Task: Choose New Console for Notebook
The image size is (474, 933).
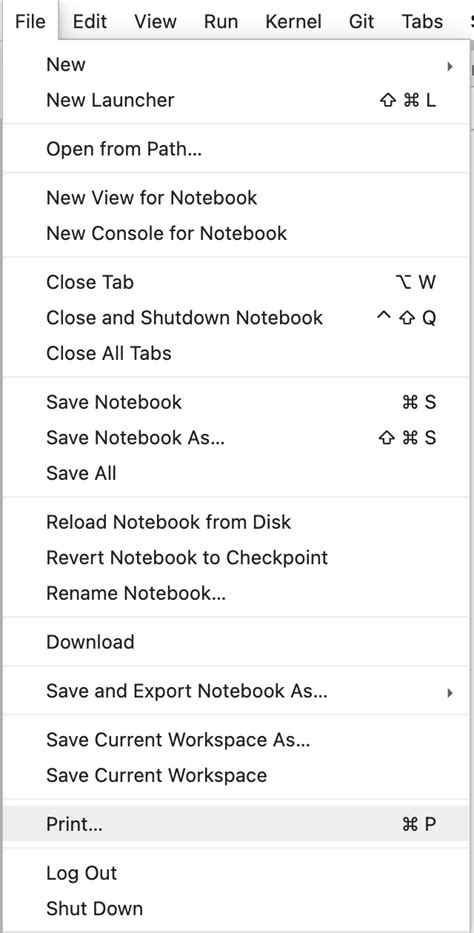Action: [236, 233]
